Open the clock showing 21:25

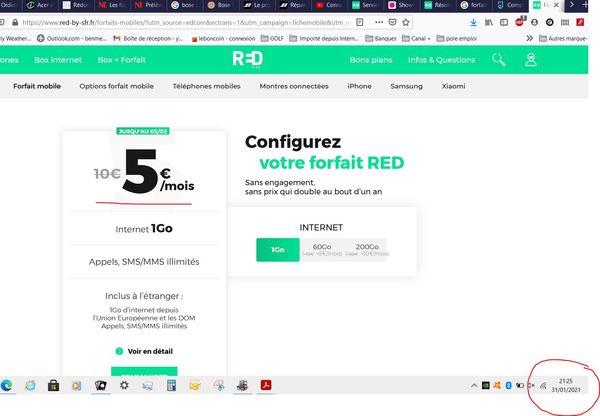click(x=566, y=385)
